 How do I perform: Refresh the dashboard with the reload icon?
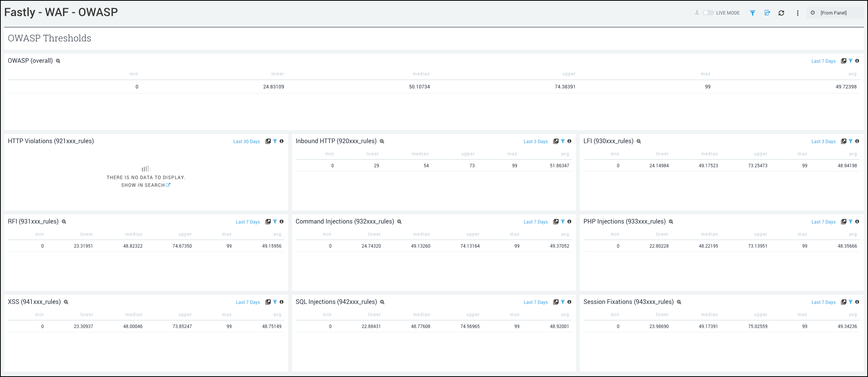click(x=782, y=13)
